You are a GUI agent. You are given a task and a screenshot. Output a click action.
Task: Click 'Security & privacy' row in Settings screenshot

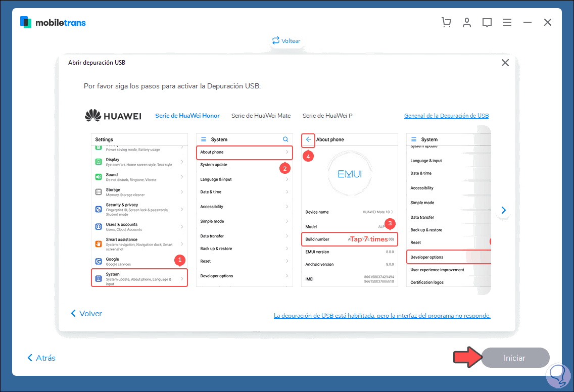pos(139,209)
